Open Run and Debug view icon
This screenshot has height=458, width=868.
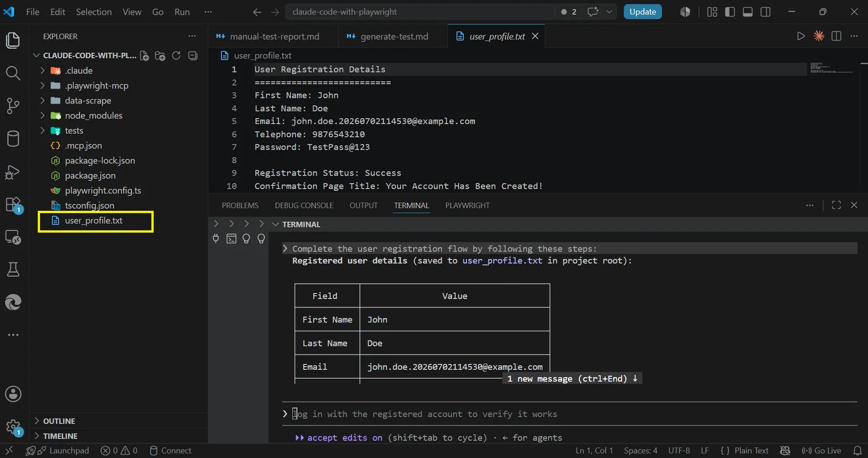coord(13,172)
